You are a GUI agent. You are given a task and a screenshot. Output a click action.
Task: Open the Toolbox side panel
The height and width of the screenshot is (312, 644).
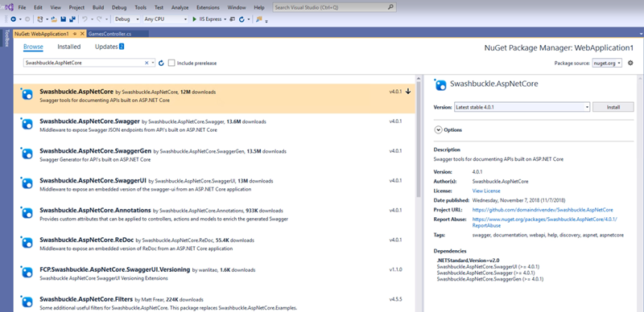click(x=6, y=38)
